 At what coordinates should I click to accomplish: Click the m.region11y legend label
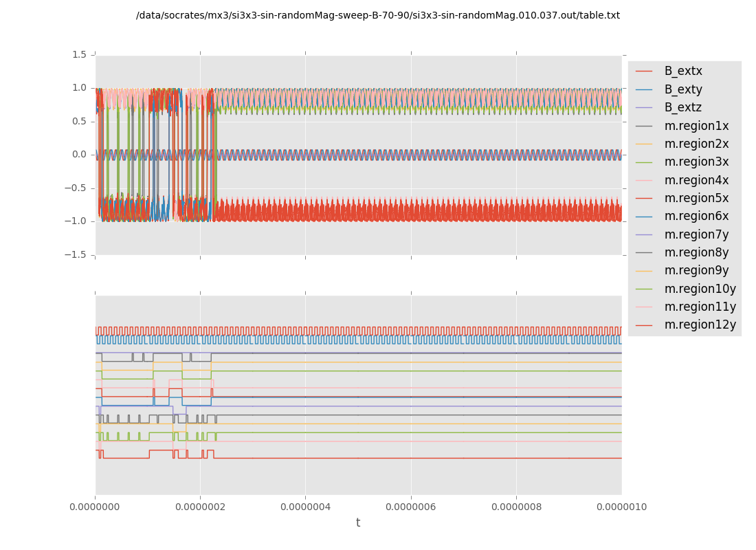point(700,307)
